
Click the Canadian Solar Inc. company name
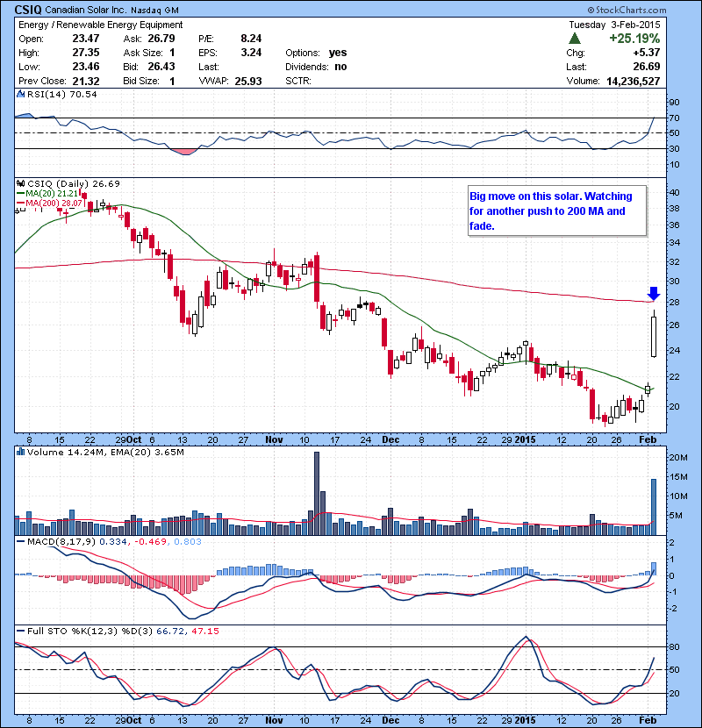pyautogui.click(x=86, y=11)
